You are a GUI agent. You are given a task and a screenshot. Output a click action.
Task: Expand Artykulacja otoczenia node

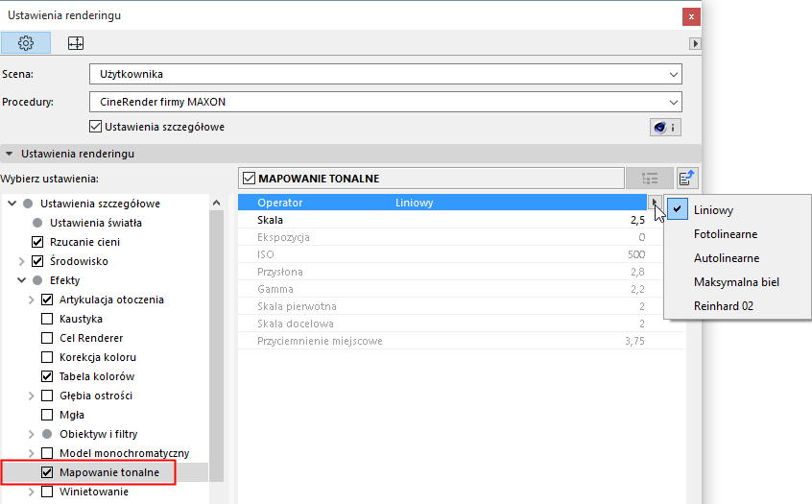pos(31,300)
